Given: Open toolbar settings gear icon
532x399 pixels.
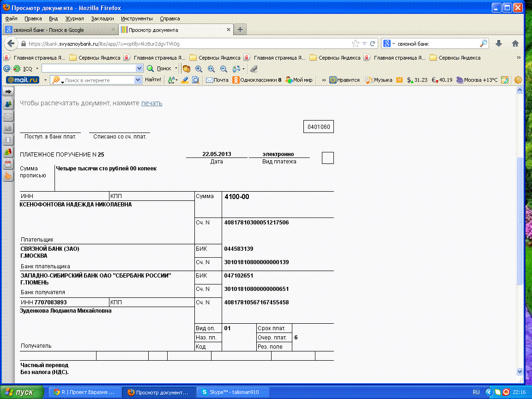Looking at the screenshot, I should pyautogui.click(x=518, y=80).
